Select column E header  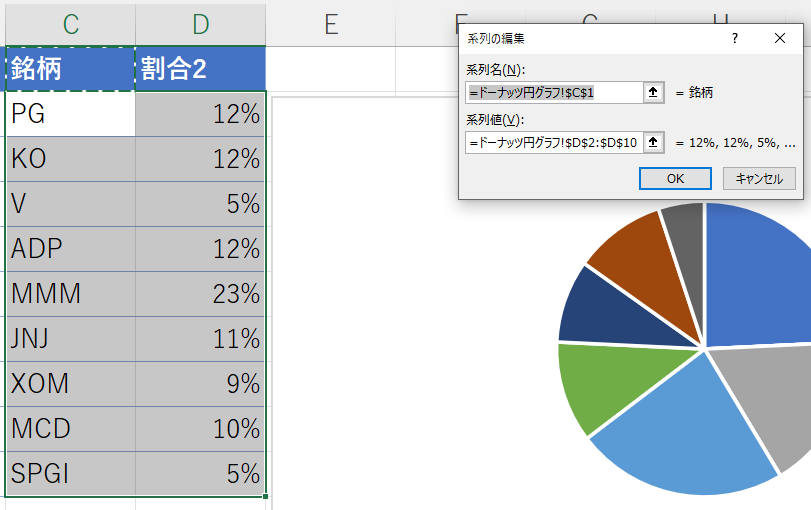(331, 24)
